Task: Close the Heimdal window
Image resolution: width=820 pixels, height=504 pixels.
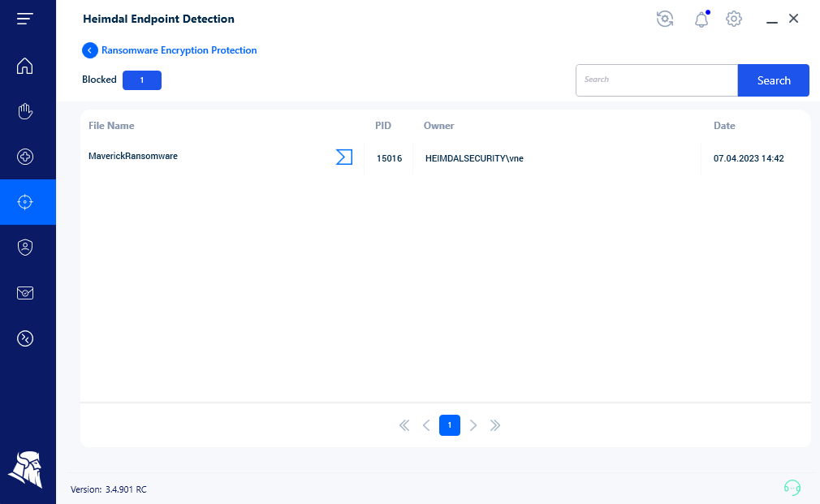Action: [x=793, y=19]
